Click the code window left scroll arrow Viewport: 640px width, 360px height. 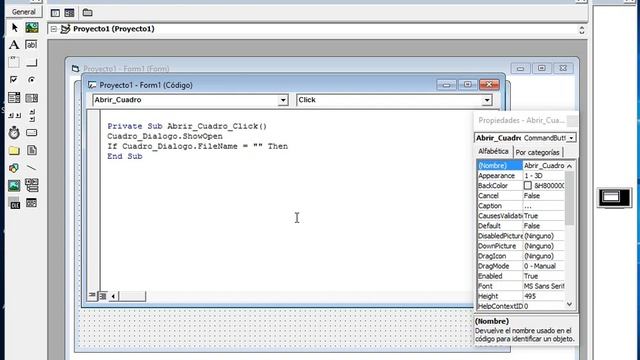(113, 296)
